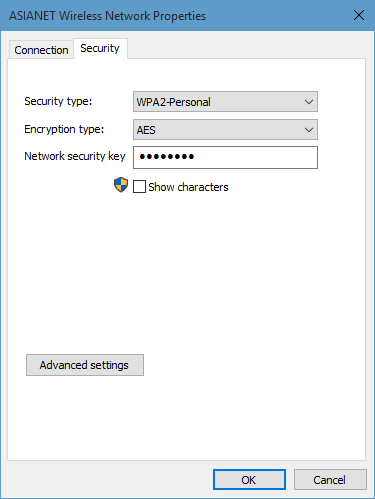Close the ASIANET Wireless Network Properties window
Image resolution: width=375 pixels, height=499 pixels.
point(359,15)
